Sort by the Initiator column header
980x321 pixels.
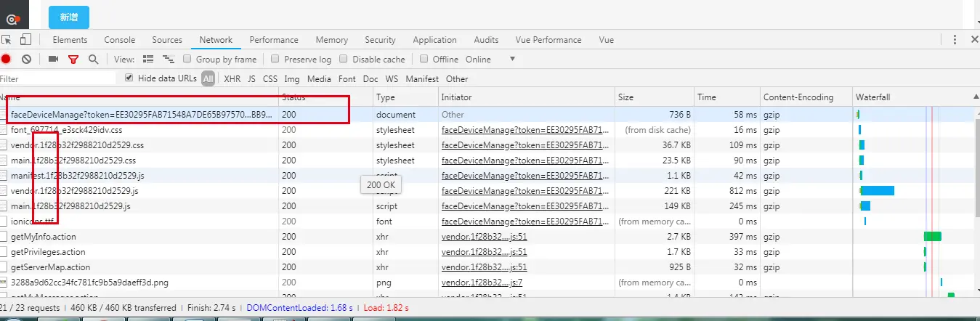tap(527, 97)
